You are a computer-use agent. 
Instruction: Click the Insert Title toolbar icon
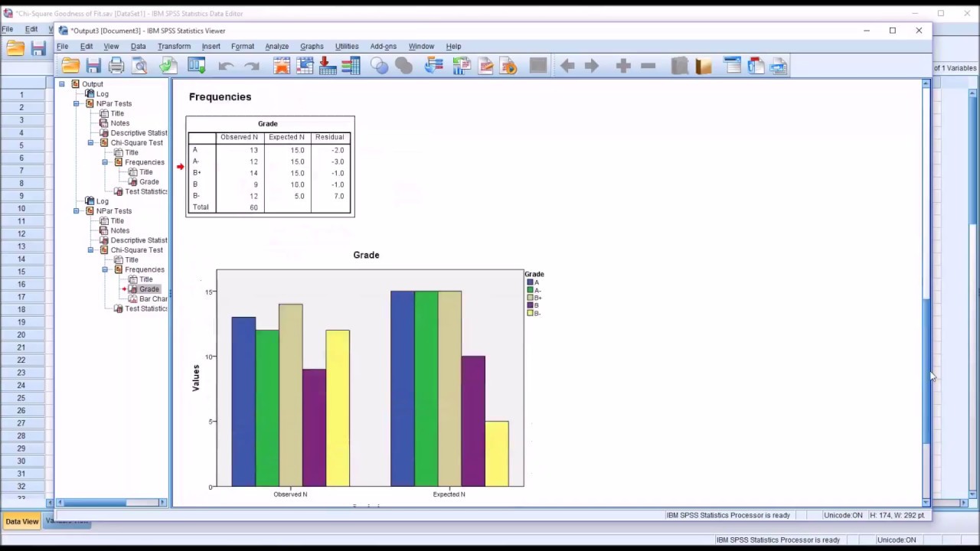tap(756, 66)
